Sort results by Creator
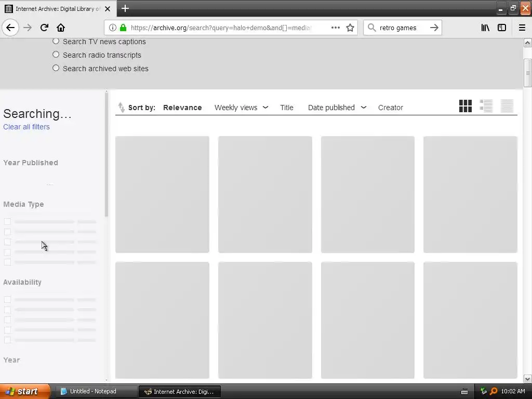Image resolution: width=532 pixels, height=399 pixels. pyautogui.click(x=391, y=108)
